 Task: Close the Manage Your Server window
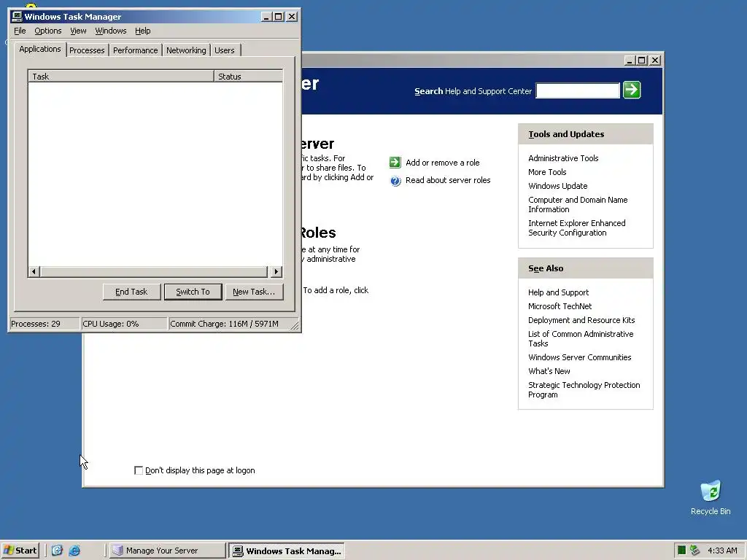pyautogui.click(x=655, y=61)
